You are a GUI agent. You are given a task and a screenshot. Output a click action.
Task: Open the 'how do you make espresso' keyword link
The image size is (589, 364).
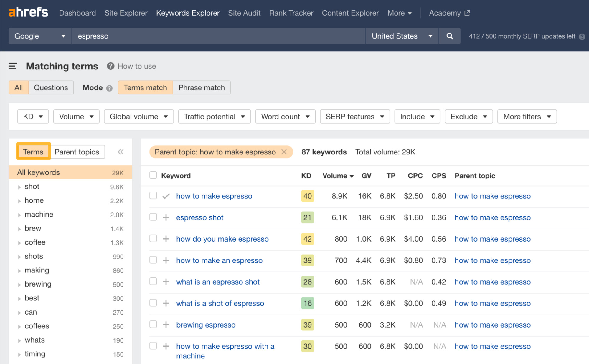tap(222, 239)
